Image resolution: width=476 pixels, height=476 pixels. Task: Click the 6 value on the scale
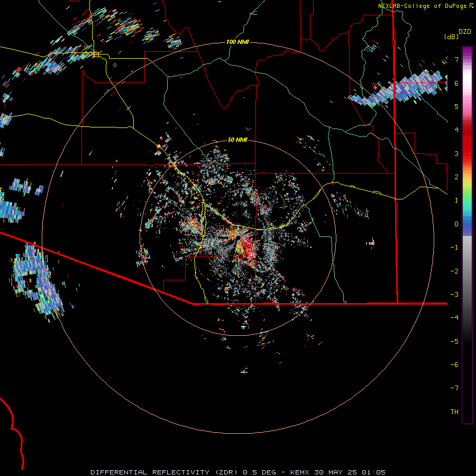pyautogui.click(x=456, y=83)
